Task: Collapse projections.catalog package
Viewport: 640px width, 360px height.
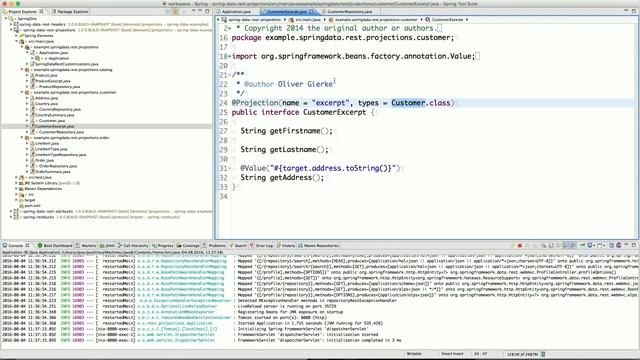Action: pyautogui.click(x=22, y=70)
